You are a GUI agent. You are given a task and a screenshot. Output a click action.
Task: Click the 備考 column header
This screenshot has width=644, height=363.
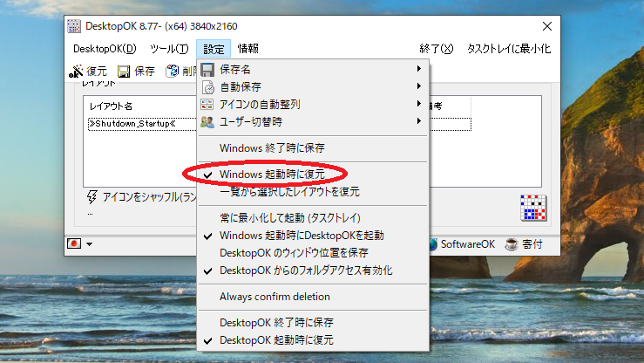(x=436, y=106)
